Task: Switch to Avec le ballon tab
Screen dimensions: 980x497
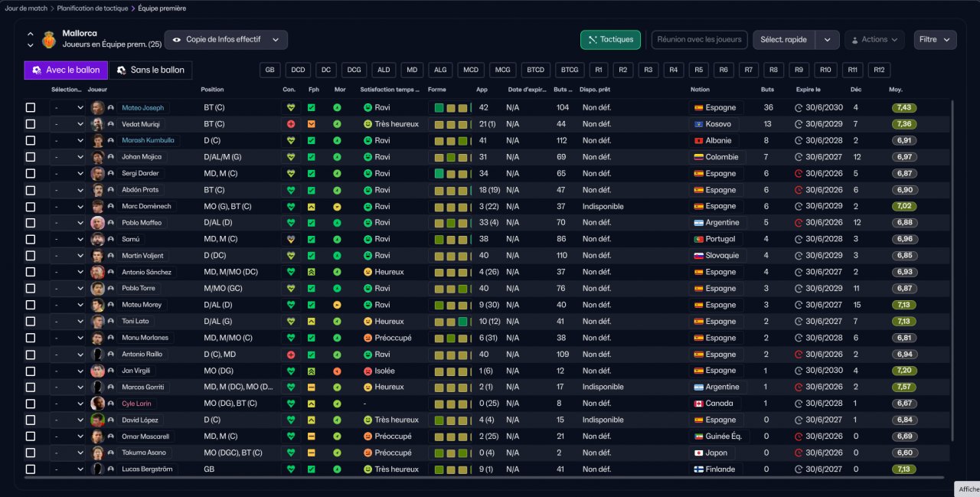Action: pyautogui.click(x=66, y=70)
